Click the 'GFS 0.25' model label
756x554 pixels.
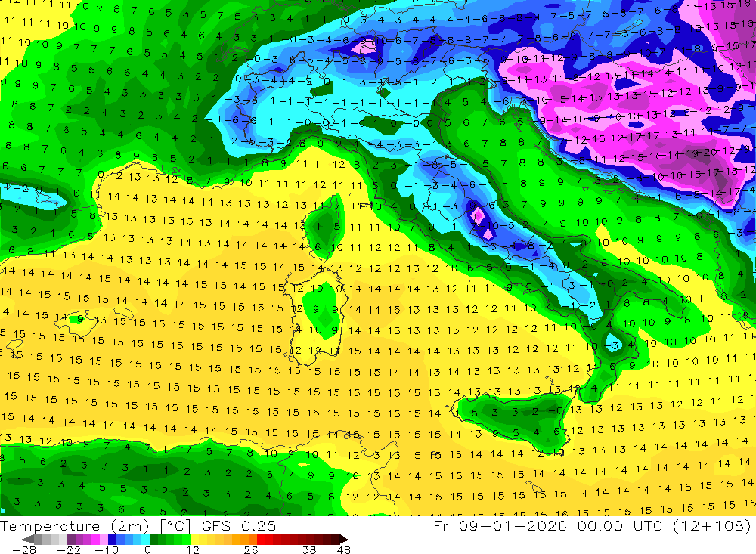[239, 525]
